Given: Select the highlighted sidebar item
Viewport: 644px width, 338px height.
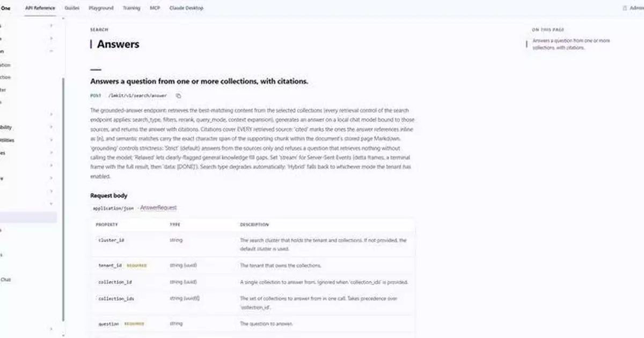Looking at the screenshot, I should 28,217.
